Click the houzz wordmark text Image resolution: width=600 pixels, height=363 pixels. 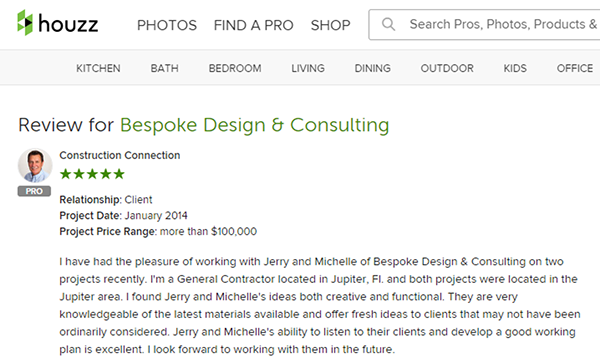pyautogui.click(x=68, y=24)
